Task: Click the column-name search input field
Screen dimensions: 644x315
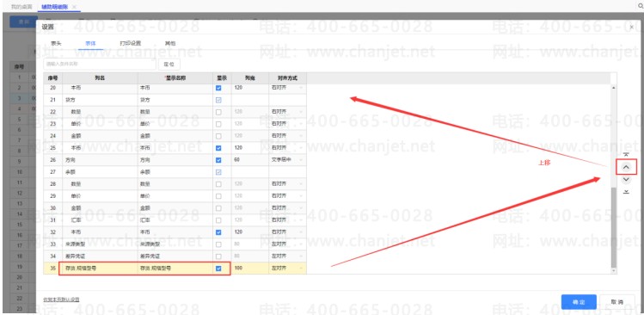Action: coord(100,65)
